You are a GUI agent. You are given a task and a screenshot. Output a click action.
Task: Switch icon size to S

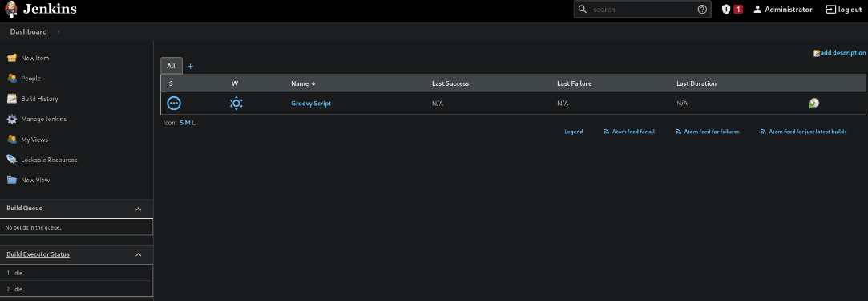pos(182,123)
